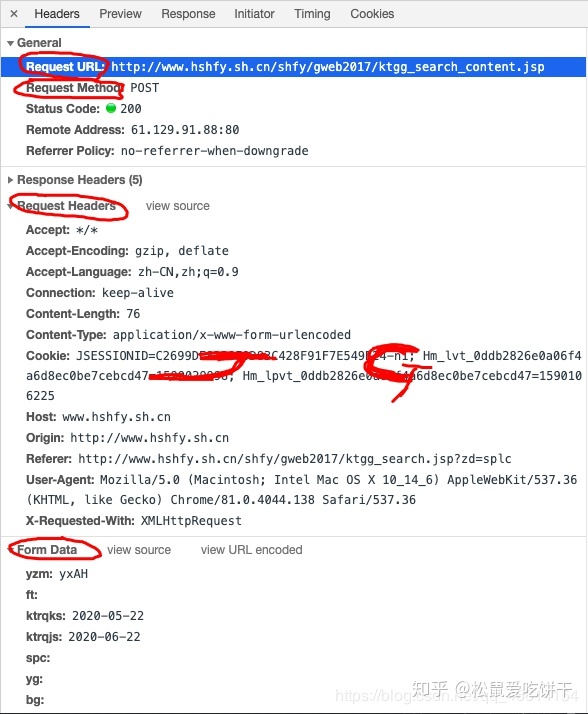Click the ktrqks date value 2020-05-22
Image resolution: width=588 pixels, height=714 pixels.
click(x=108, y=616)
